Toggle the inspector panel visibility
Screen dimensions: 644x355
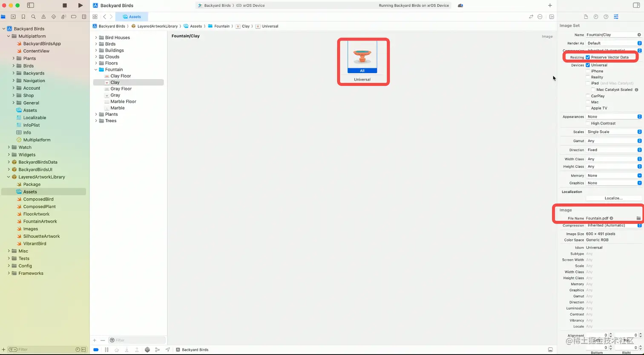tap(636, 6)
